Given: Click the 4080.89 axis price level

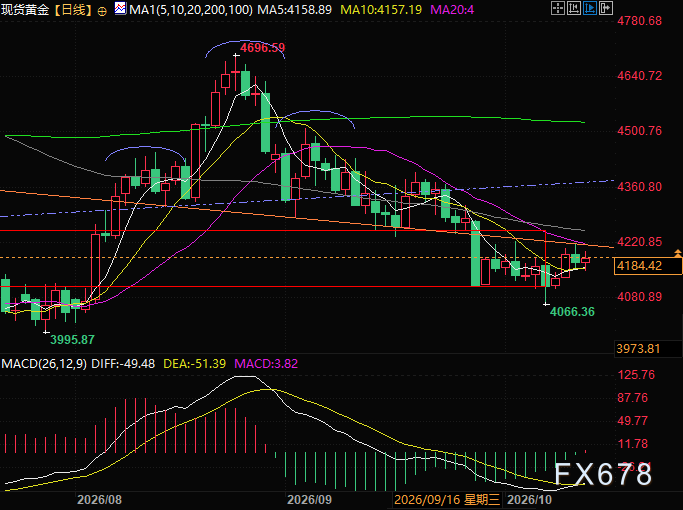Looking at the screenshot, I should click(639, 297).
